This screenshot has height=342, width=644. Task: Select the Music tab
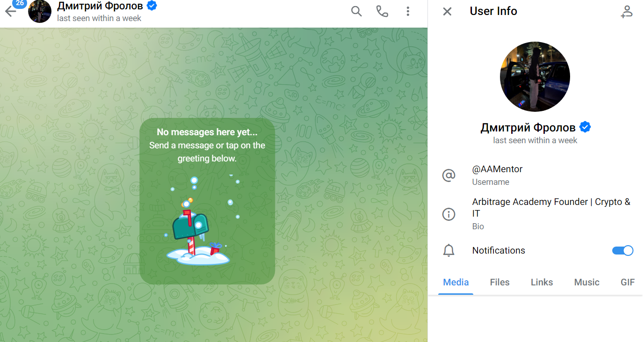click(x=586, y=282)
